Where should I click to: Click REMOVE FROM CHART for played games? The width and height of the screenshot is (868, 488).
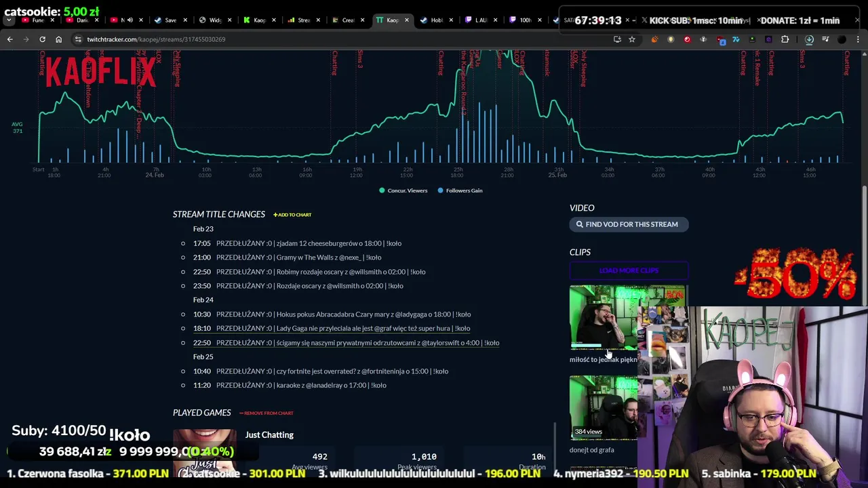click(x=266, y=413)
